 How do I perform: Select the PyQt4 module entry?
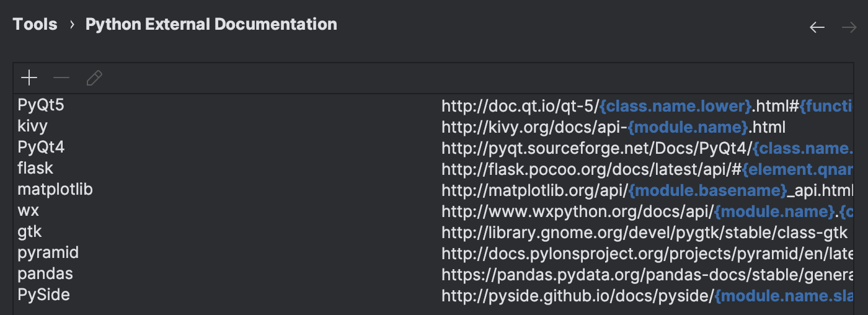pos(41,148)
